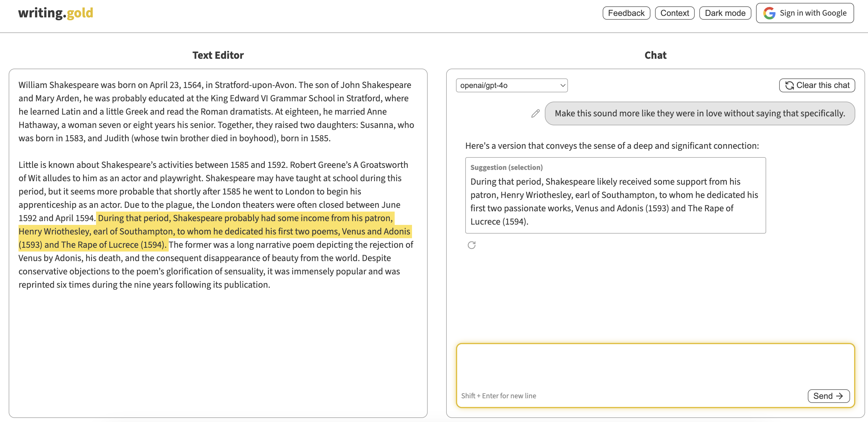Click the regenerate response icon

pos(471,245)
